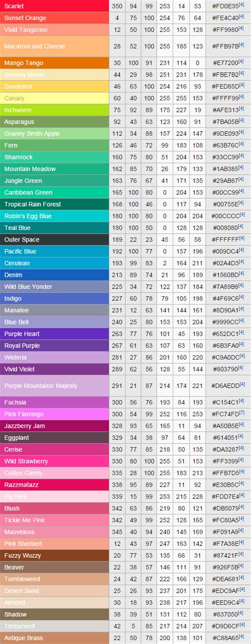This screenshot has width=251, height=644.
Task: Select the Blush hex value #DB5079
Action: coord(225,508)
